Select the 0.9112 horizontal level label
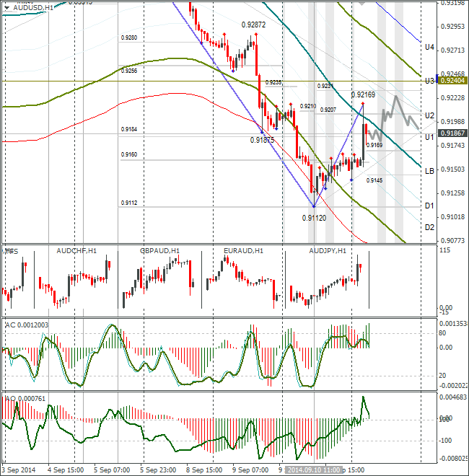This screenshot has width=469, height=476. tap(128, 203)
